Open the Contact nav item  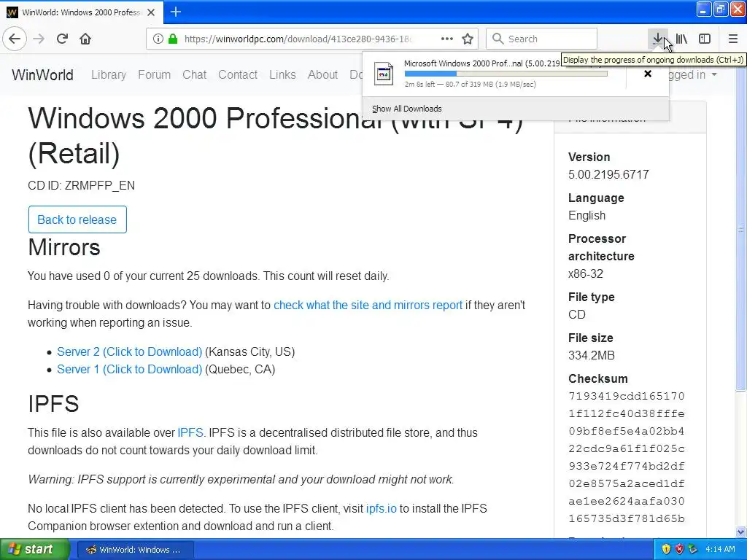click(238, 75)
